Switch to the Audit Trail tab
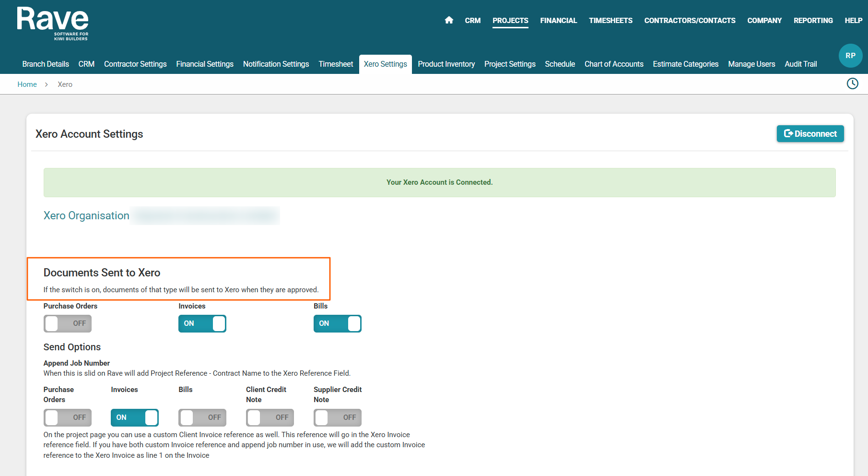868x476 pixels. tap(800, 64)
